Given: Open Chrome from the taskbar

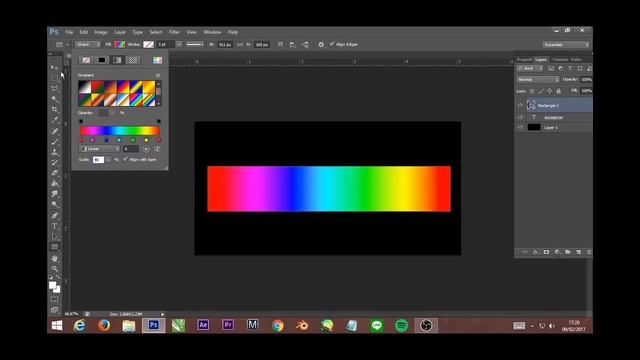Looking at the screenshot, I should (x=278, y=325).
